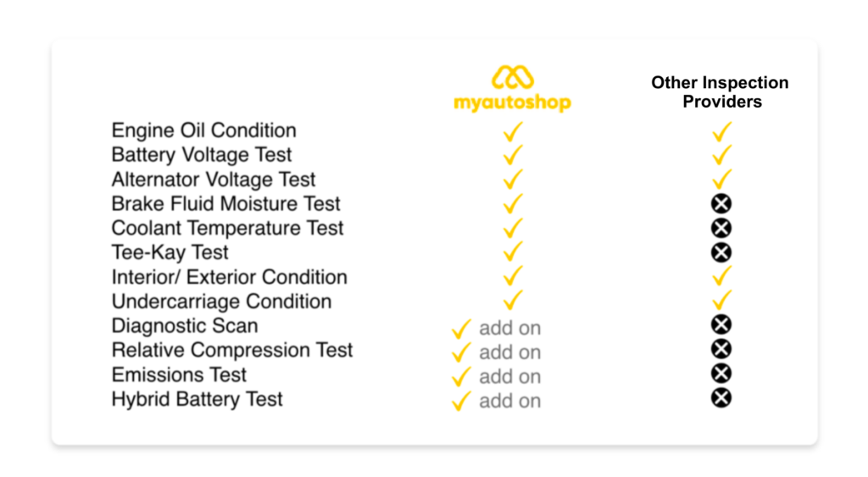Click Other Providers X icon for Tee-Kay Test
This screenshot has width=868, height=477.
[721, 252]
